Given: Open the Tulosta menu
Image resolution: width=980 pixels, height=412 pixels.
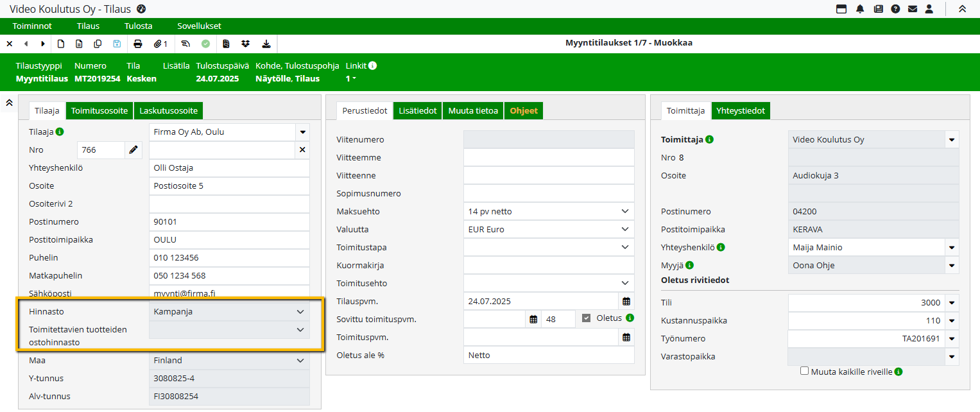Looking at the screenshot, I should coord(138,26).
